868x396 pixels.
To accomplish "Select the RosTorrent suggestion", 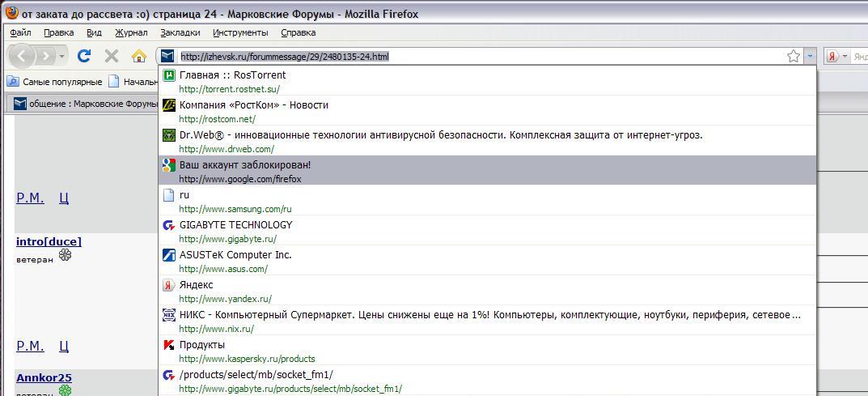I will tap(487, 81).
